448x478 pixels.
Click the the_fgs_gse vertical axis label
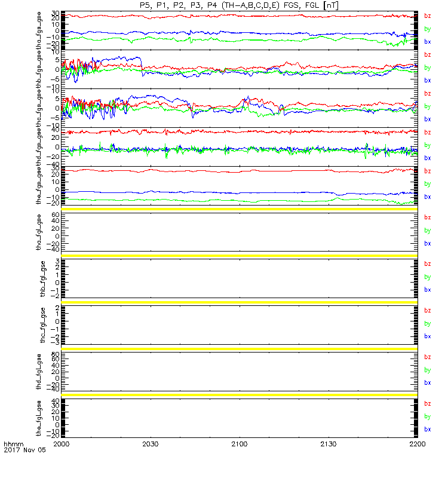pyautogui.click(x=39, y=186)
